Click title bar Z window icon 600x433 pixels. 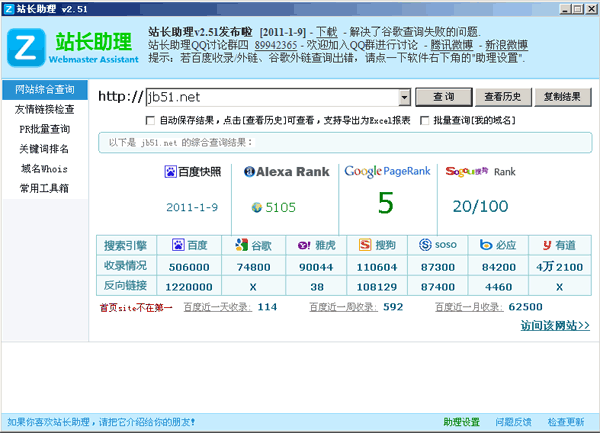(x=8, y=9)
